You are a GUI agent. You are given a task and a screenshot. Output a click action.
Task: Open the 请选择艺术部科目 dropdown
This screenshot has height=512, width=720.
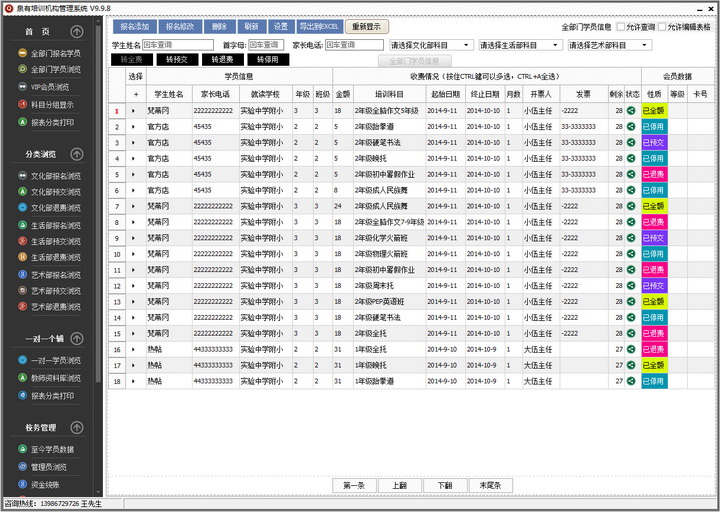(x=609, y=45)
